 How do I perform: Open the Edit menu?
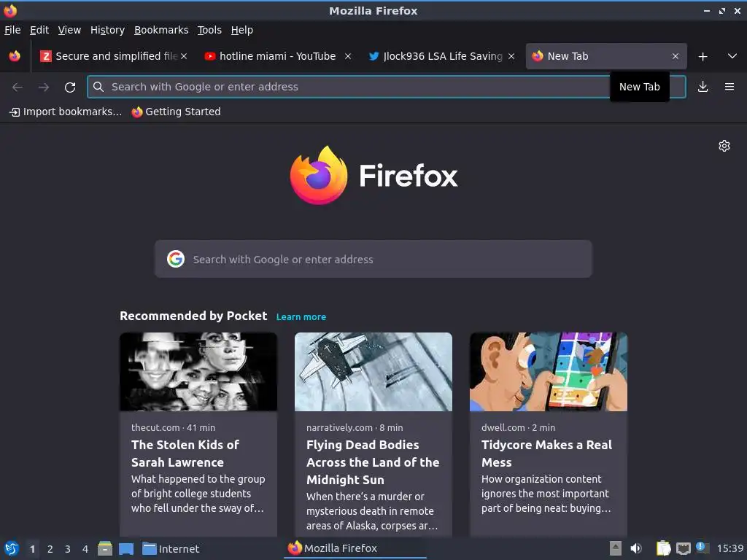[39, 30]
